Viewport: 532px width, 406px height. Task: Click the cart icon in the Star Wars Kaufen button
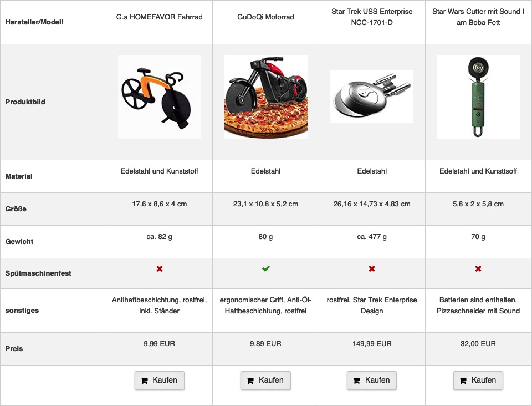tap(463, 380)
